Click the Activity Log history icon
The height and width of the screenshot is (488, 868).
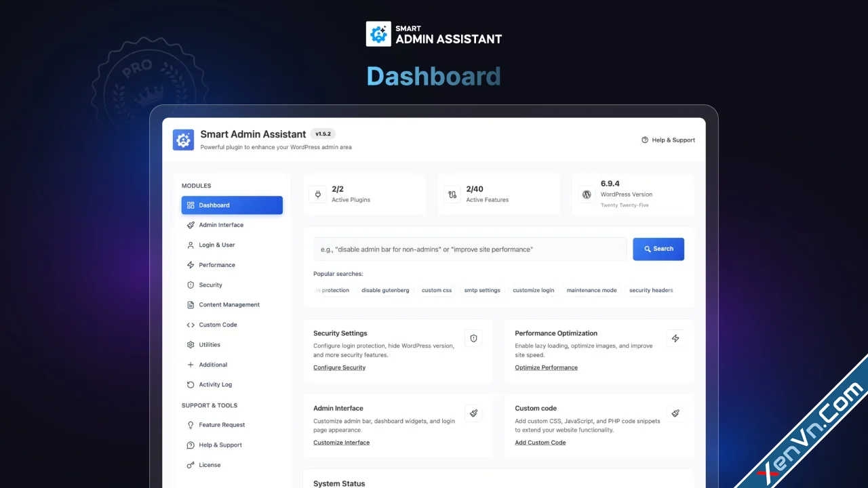click(191, 384)
